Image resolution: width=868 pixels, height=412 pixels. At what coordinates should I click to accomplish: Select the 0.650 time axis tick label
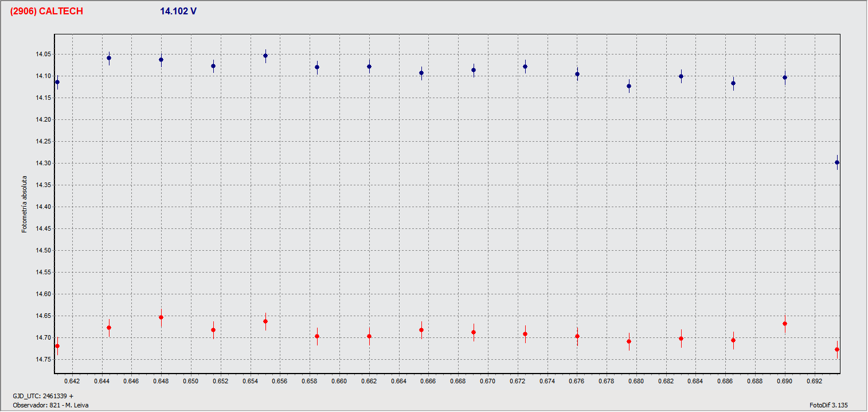(191, 381)
